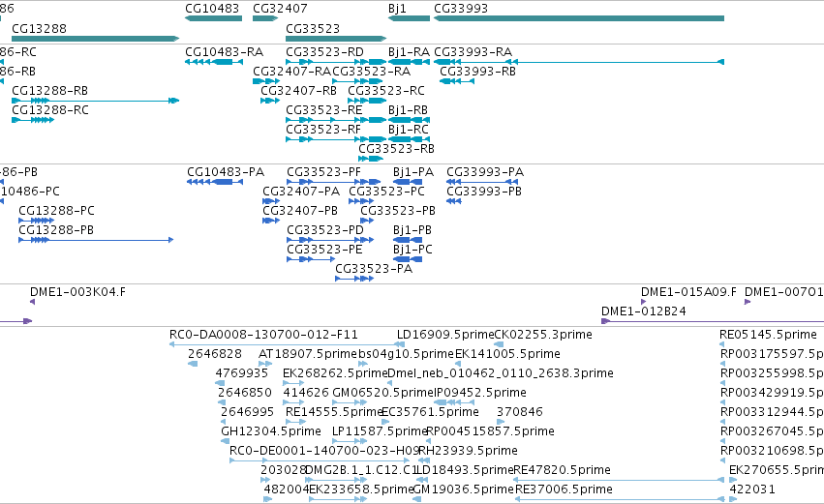
Task: Select the CG13288-RB transcript line
Action: (x=95, y=101)
